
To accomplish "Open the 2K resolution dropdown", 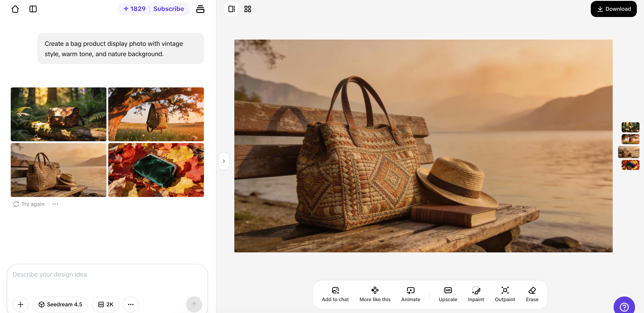I will pyautogui.click(x=106, y=304).
